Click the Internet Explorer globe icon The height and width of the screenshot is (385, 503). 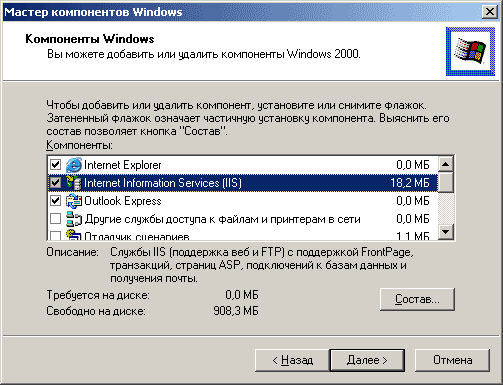pos(74,165)
